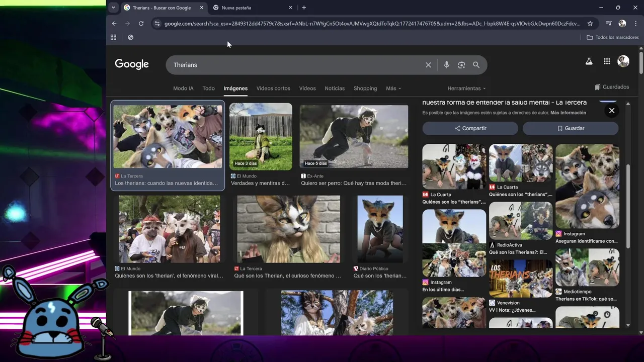Image resolution: width=644 pixels, height=362 pixels.
Task: Switch to the Nueva pestaña tab
Action: coord(253,8)
